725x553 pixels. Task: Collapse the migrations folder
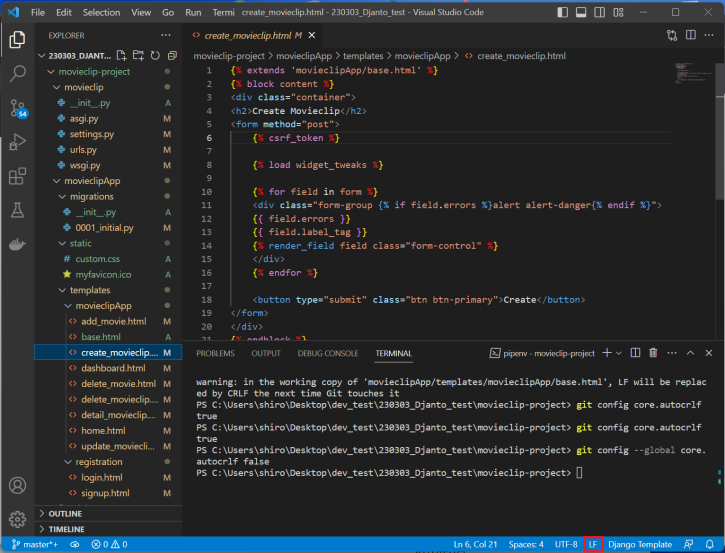coord(91,197)
